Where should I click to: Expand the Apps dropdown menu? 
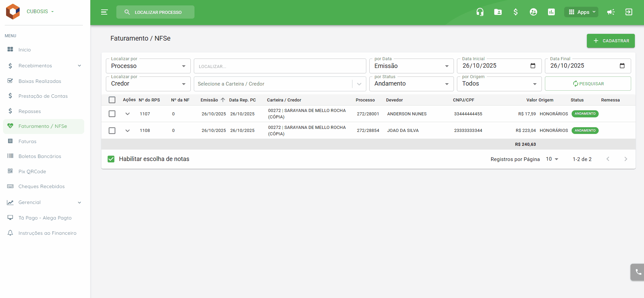click(x=581, y=12)
